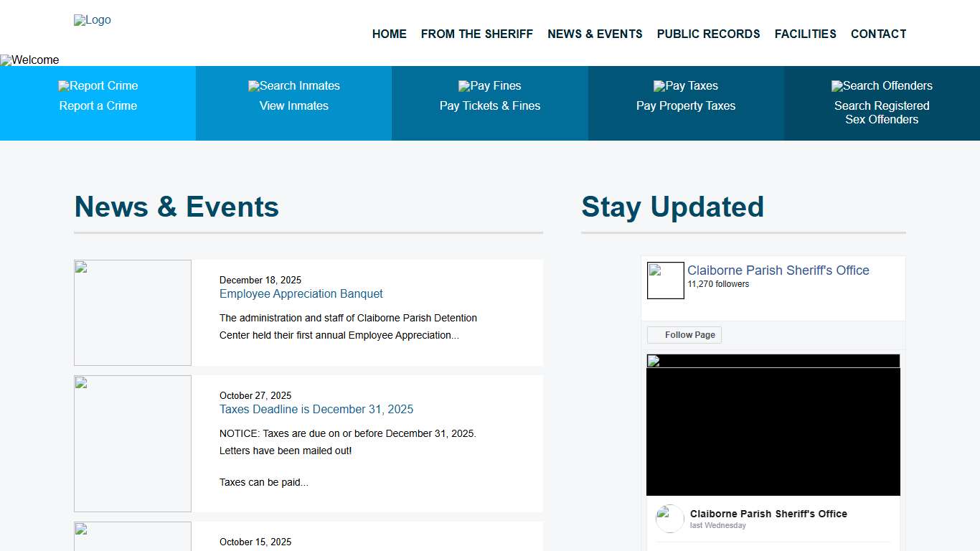This screenshot has height=551, width=980.
Task: Click the Employee Appreciation Banquet thumbnail
Action: coord(133,313)
